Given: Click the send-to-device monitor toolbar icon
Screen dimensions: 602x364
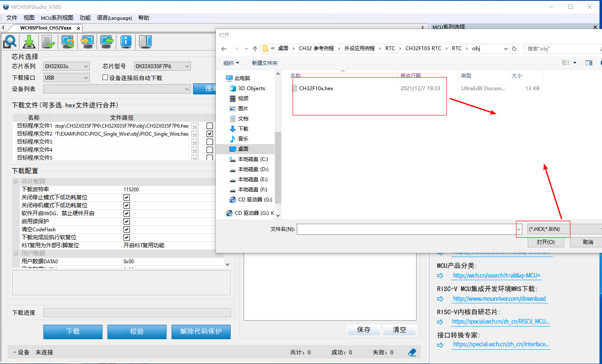Looking at the screenshot, I should [x=87, y=41].
